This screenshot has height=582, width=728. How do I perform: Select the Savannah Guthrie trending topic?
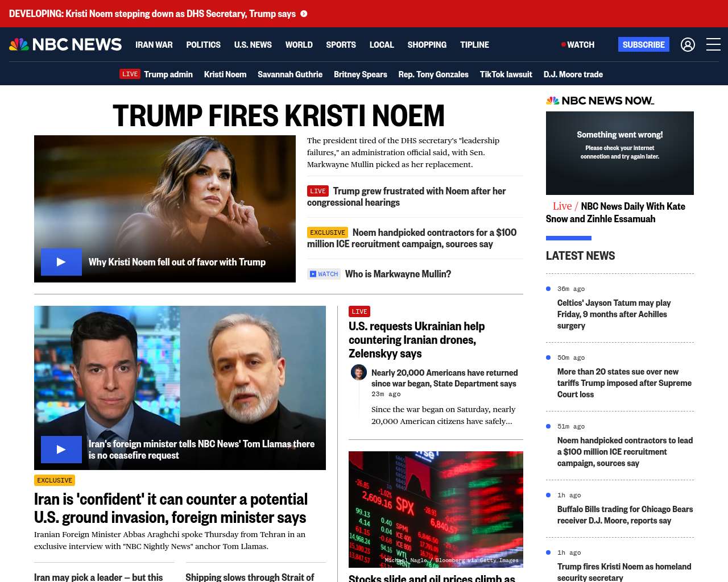289,74
